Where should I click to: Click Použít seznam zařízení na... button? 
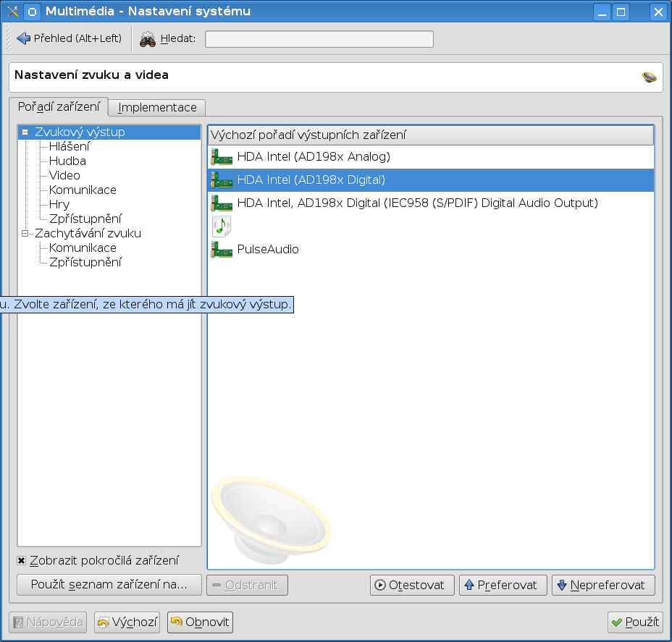[109, 585]
